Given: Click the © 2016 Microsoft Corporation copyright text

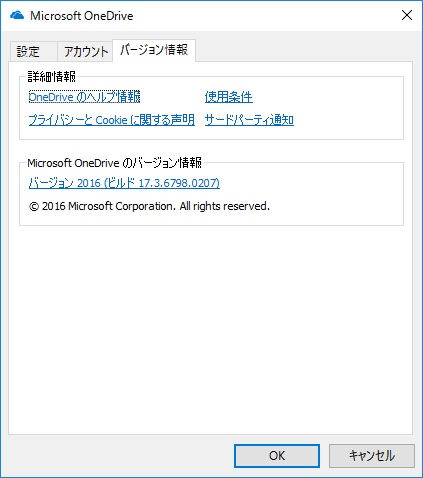Looking at the screenshot, I should (x=149, y=206).
